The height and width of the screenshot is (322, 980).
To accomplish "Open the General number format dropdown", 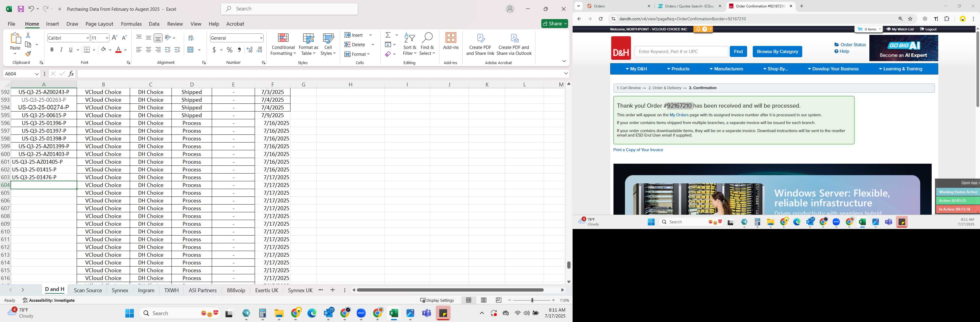I will [261, 38].
